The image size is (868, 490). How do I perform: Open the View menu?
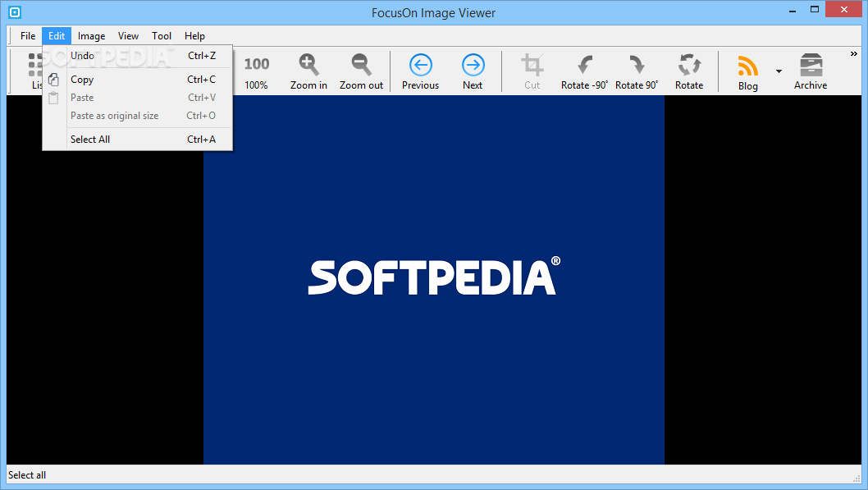point(128,36)
